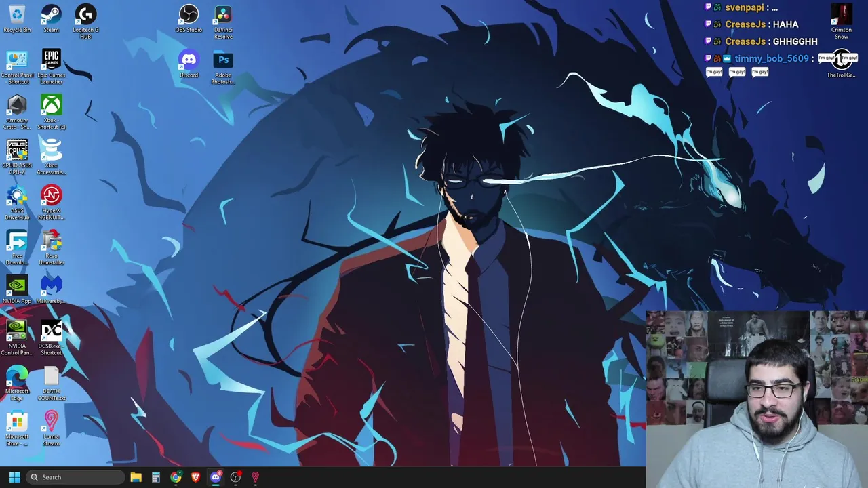Click the Malwarebytes desktop shortcut
The image size is (868, 488).
(51, 290)
